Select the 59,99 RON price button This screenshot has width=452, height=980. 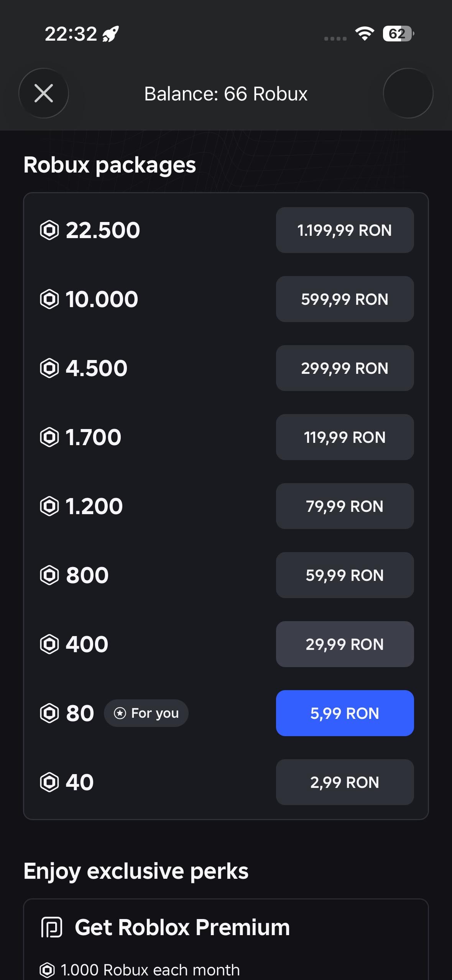pos(345,575)
